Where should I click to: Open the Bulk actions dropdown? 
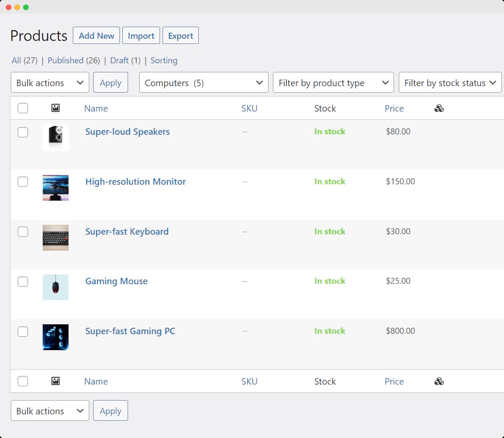coord(50,82)
